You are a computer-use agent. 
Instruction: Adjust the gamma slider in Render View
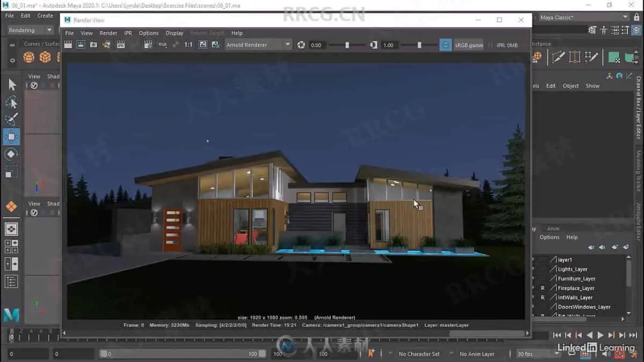point(419,45)
